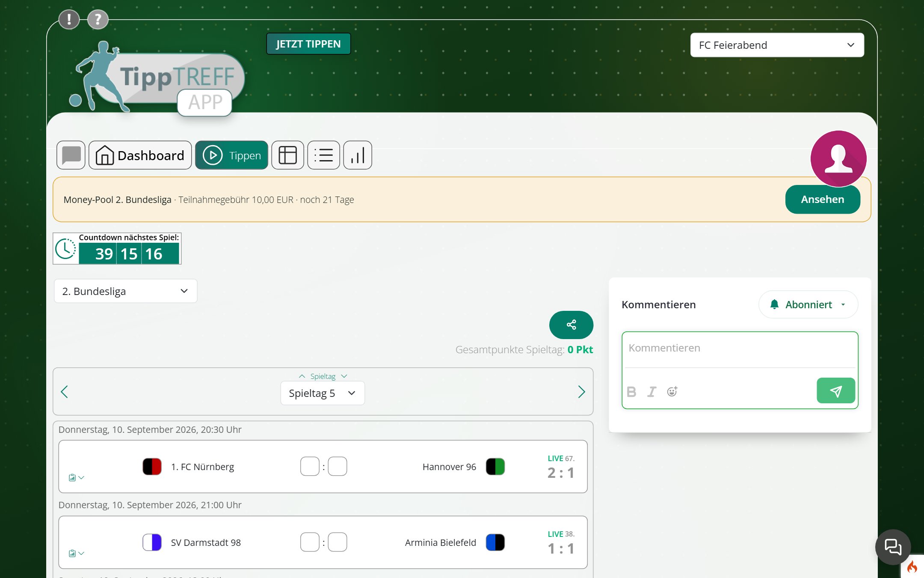Click the live score 2 : 1
This screenshot has width=924, height=578.
561,473
